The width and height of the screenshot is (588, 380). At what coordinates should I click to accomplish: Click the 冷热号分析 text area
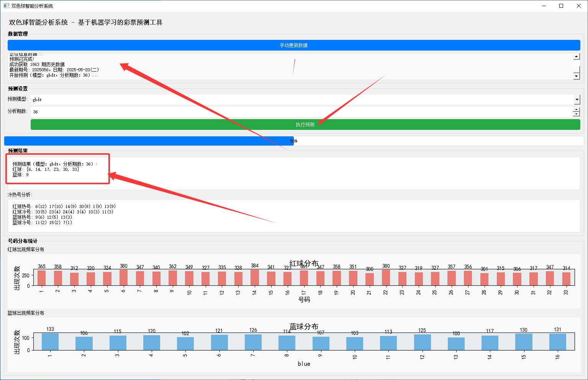tap(293, 215)
